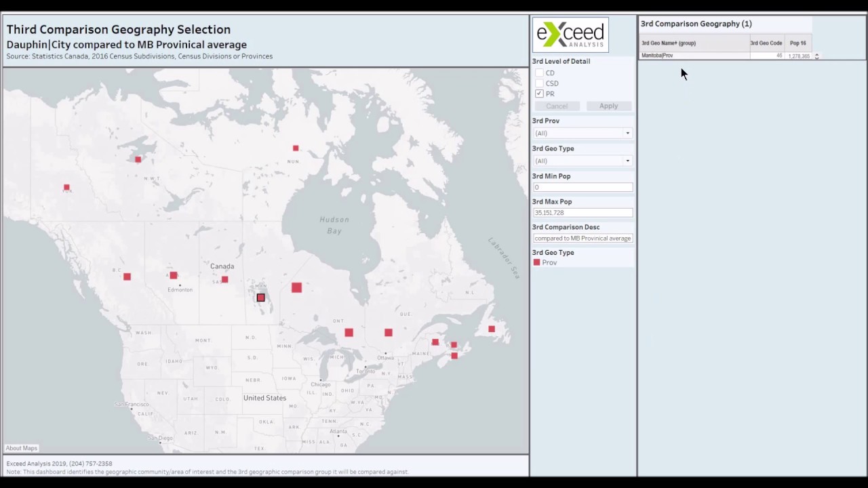Click the Exceed Analysis 2019 footer text
This screenshot has width=868, height=488.
[x=60, y=464]
